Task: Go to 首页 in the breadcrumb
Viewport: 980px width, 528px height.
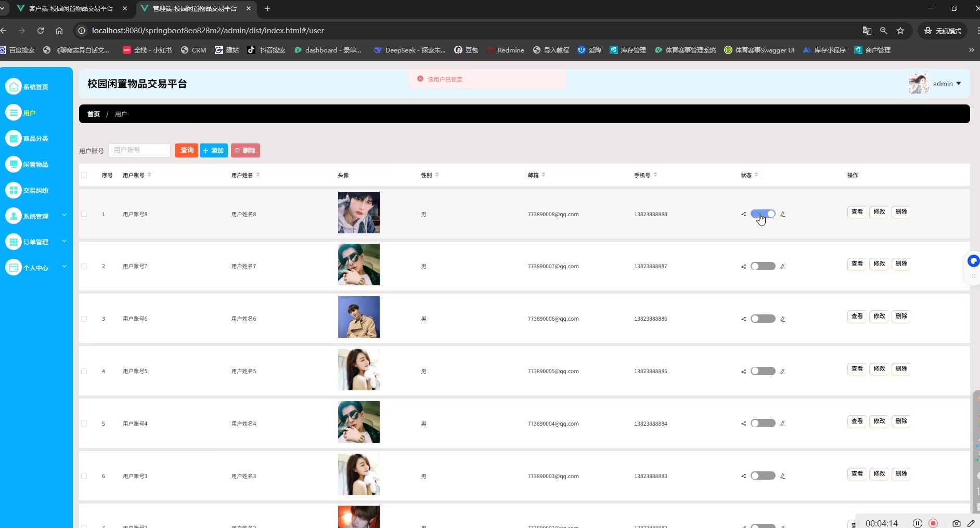Action: [x=94, y=114]
